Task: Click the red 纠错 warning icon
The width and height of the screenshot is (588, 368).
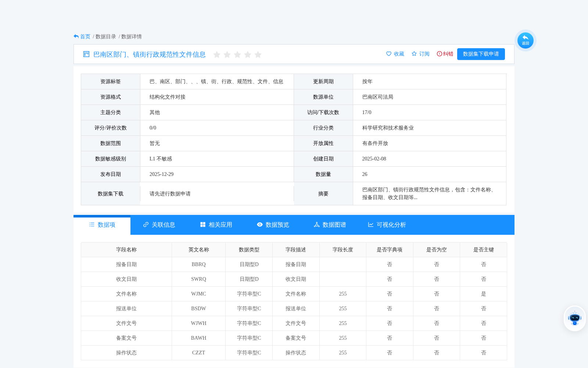Action: [x=440, y=54]
